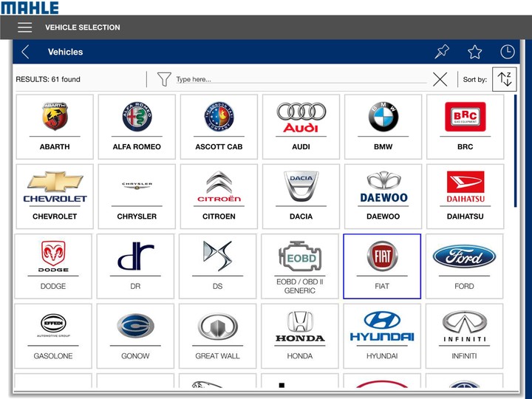
Task: Choose EOBD / OBD II Generic
Action: [300, 266]
